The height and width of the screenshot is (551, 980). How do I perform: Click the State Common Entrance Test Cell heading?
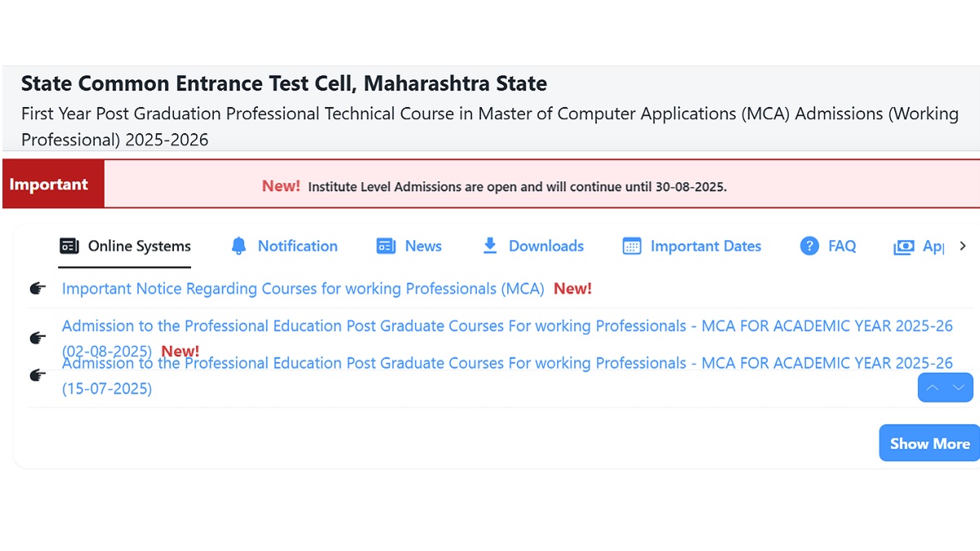(x=284, y=83)
